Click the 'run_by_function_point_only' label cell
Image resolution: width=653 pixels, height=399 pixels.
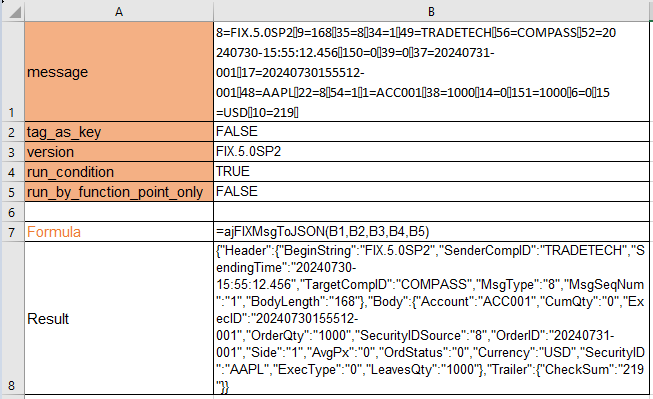(119, 192)
